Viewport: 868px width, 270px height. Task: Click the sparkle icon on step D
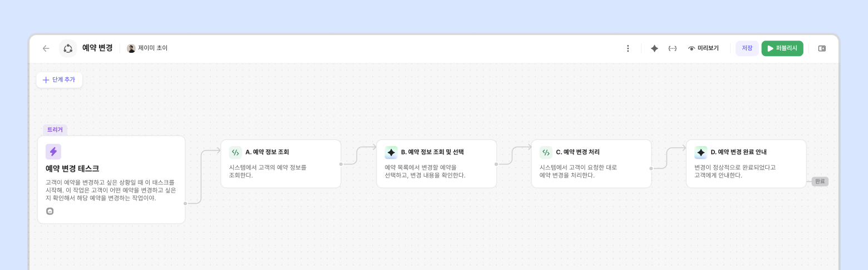click(x=701, y=152)
